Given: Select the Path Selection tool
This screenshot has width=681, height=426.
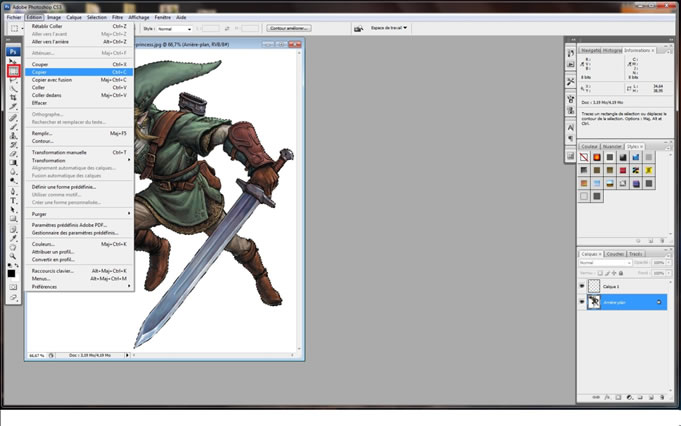Looking at the screenshot, I should tap(13, 209).
